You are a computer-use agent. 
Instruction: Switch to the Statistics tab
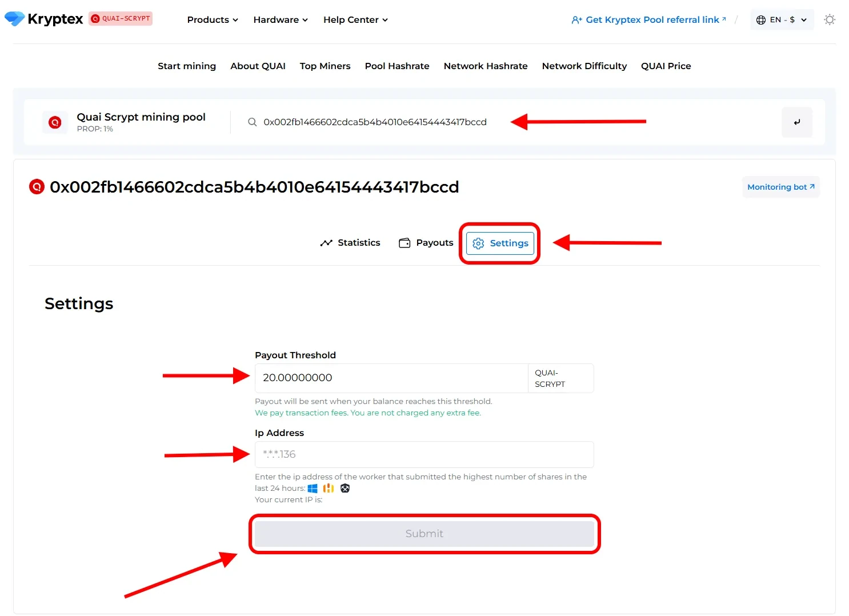click(350, 243)
